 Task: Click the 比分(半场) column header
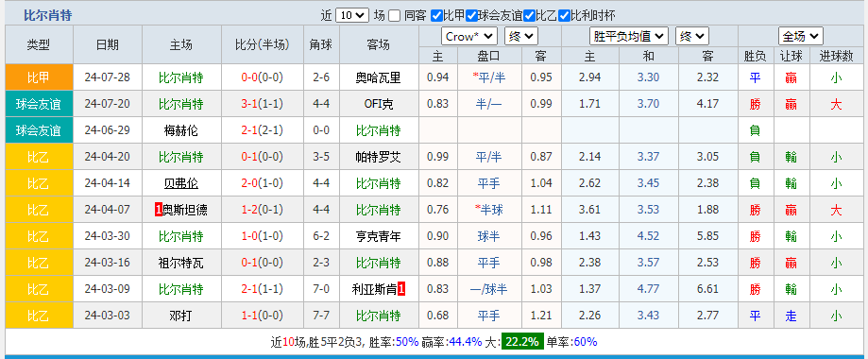[x=263, y=45]
